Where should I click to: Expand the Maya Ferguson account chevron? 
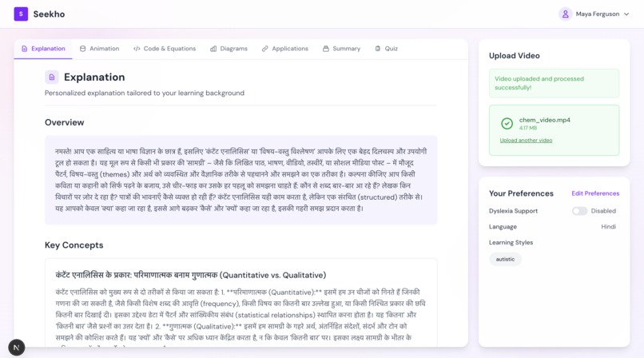point(626,14)
